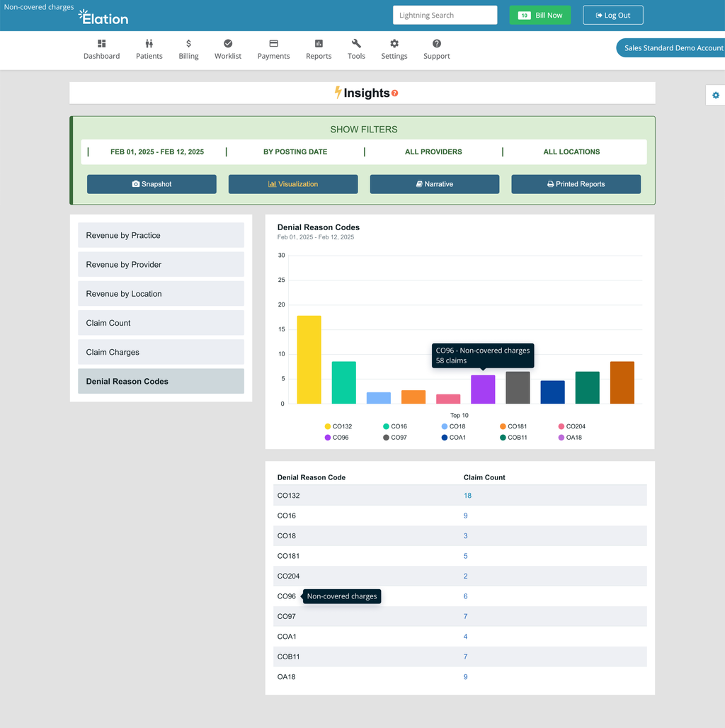The image size is (725, 728).
Task: Open the date range filter Feb 01 - Feb 12
Action: coord(157,152)
